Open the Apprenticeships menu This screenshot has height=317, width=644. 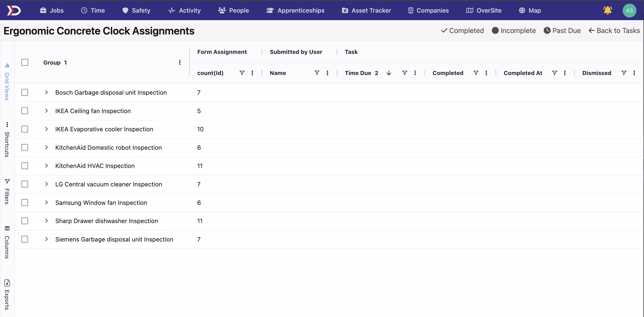point(295,10)
